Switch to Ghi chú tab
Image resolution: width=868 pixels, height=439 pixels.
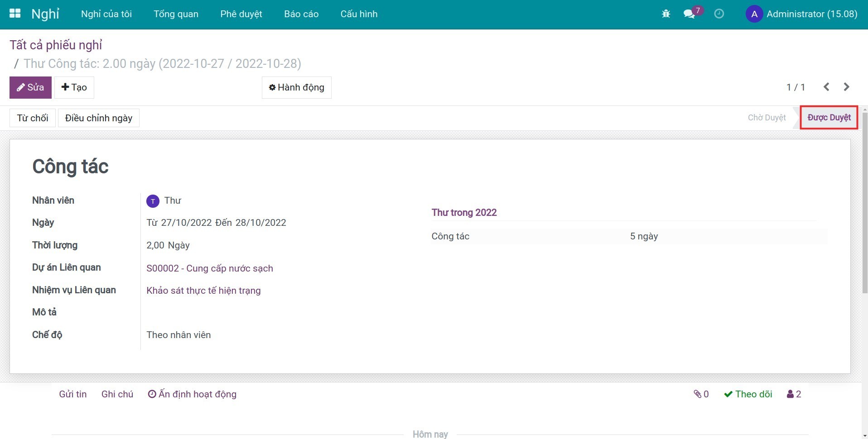(117, 394)
